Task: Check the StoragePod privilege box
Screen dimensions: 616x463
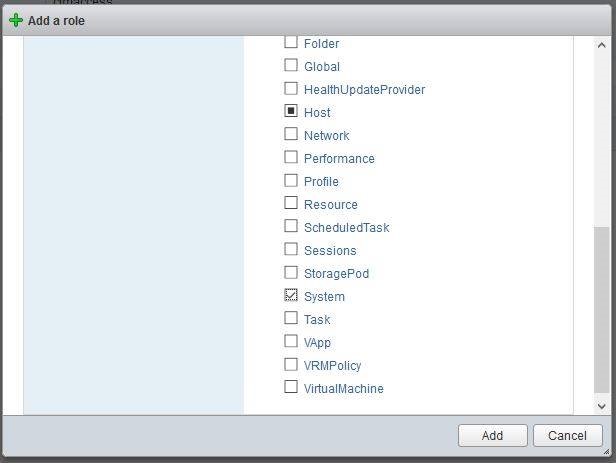Action: [291, 273]
